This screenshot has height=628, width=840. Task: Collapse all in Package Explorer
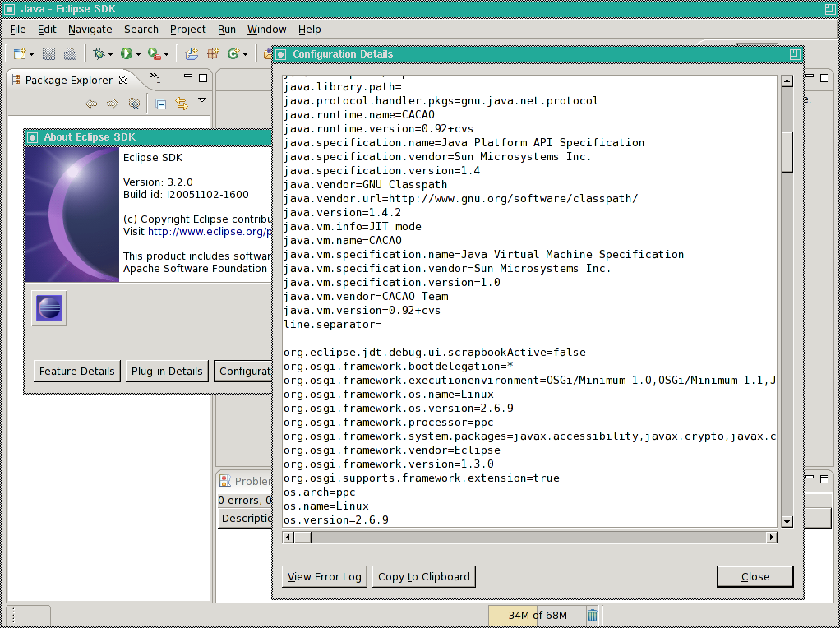point(161,104)
